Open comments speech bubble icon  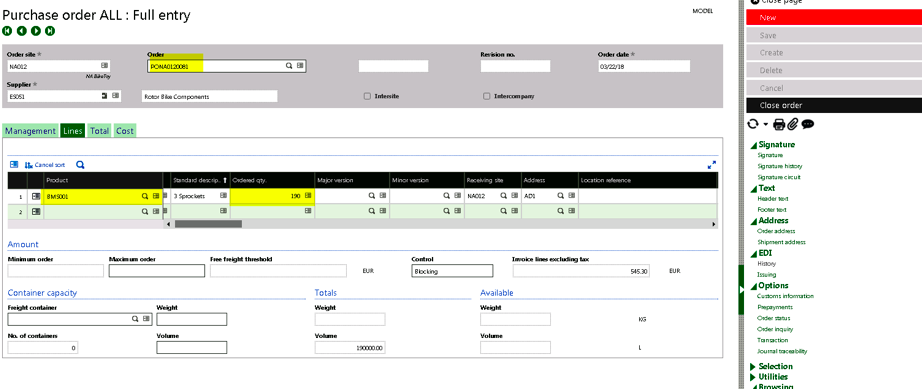[808, 124]
